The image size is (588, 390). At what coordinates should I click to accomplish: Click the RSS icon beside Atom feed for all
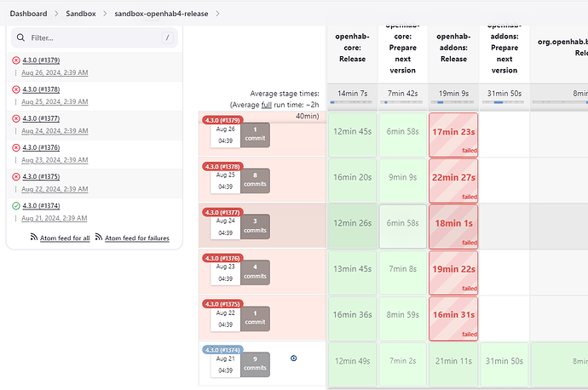[x=34, y=238]
